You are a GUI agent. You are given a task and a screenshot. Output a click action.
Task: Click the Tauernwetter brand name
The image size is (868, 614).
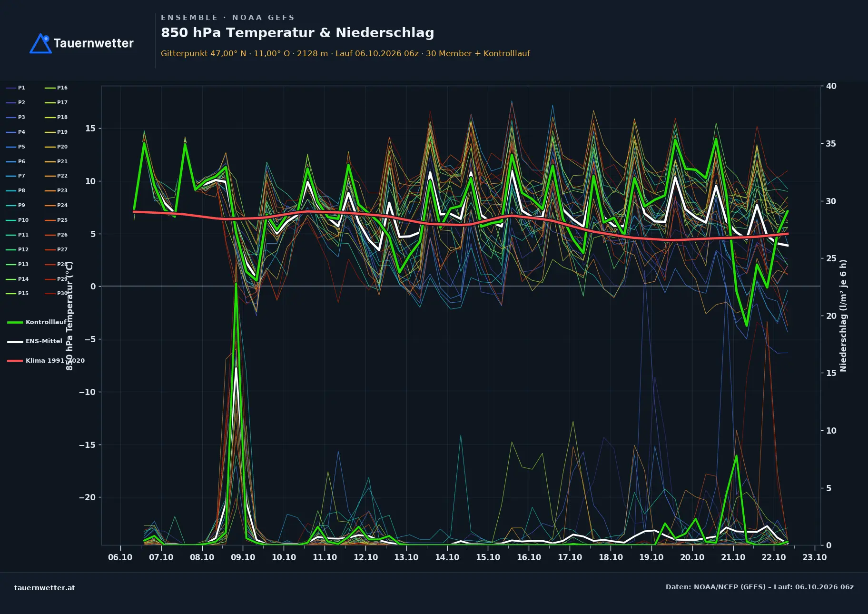pos(94,43)
